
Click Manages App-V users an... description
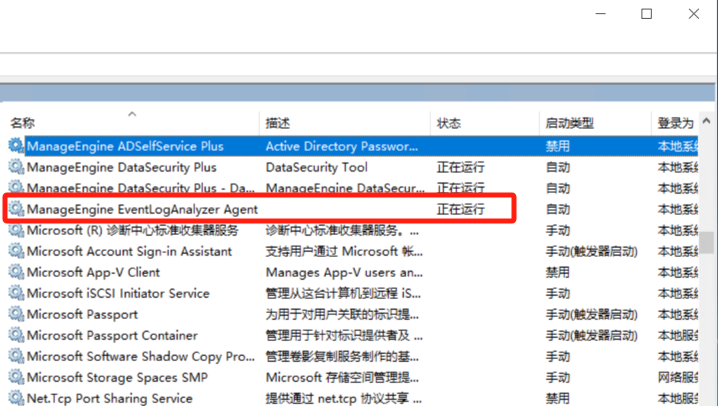[x=344, y=272]
